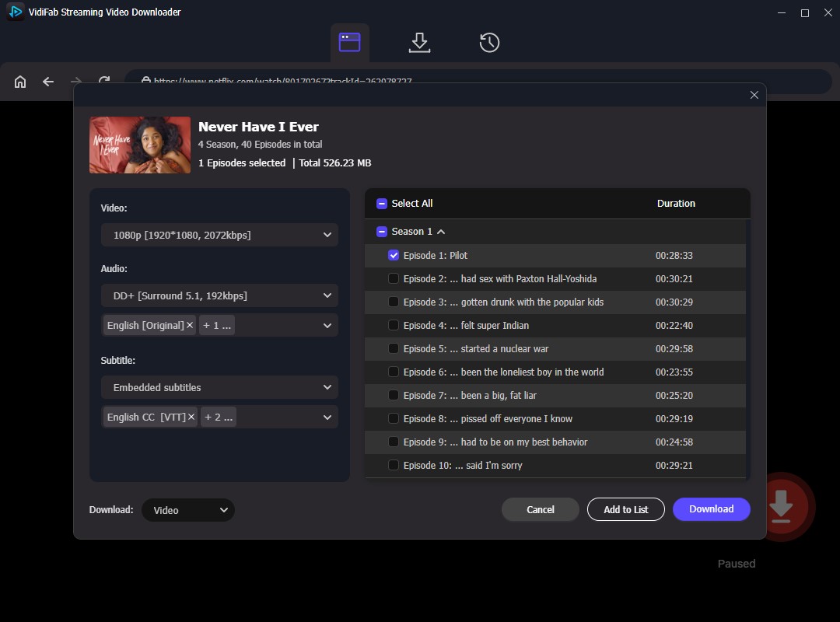Switch to the streaming browser tab icon
The width and height of the screenshot is (840, 622).
click(x=349, y=43)
